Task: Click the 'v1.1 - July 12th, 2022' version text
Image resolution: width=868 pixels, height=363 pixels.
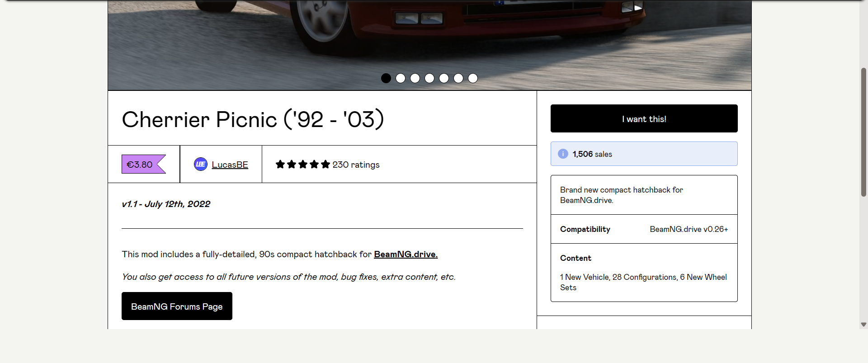Action: tap(166, 204)
